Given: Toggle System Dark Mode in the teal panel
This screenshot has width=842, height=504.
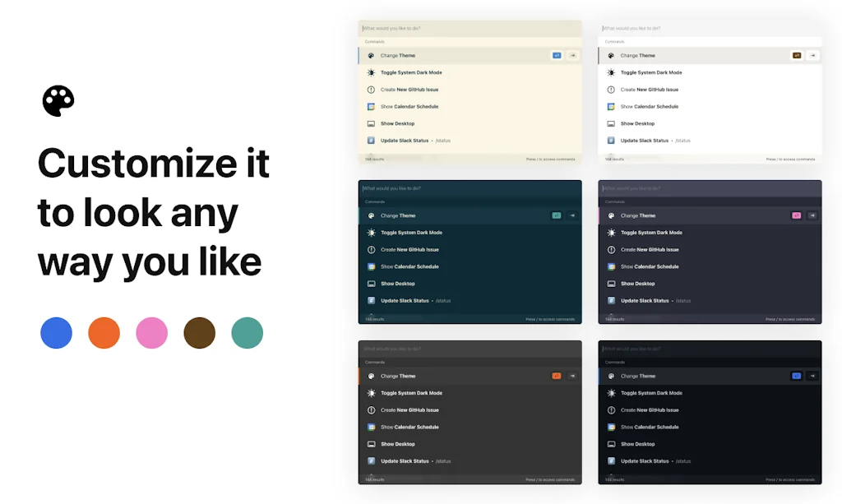Looking at the screenshot, I should click(x=411, y=233).
